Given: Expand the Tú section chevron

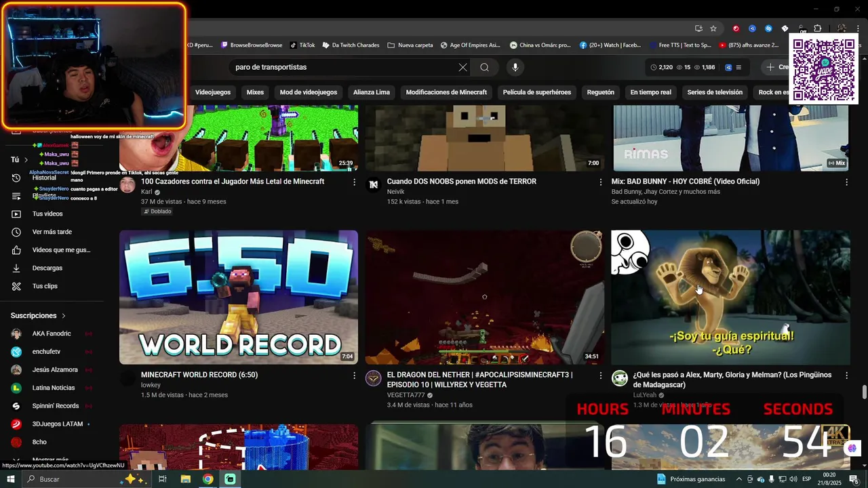Looking at the screenshot, I should (26, 160).
